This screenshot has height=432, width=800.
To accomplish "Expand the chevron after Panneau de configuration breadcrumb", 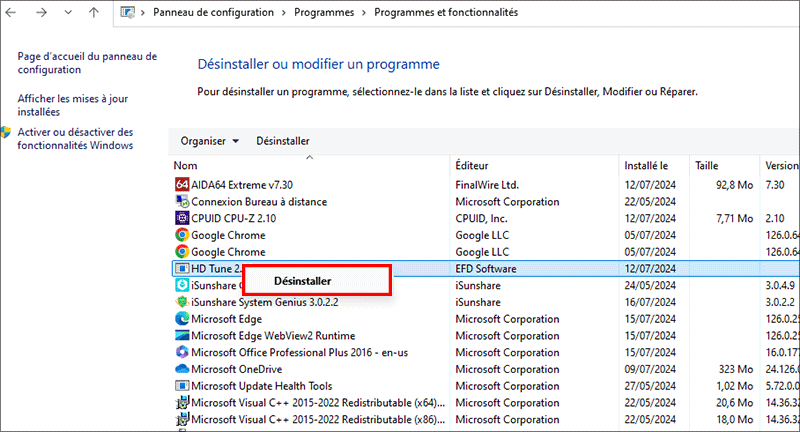I will pyautogui.click(x=284, y=13).
